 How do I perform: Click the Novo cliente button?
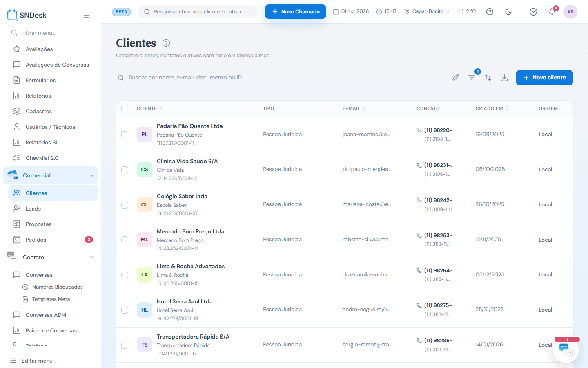click(544, 78)
